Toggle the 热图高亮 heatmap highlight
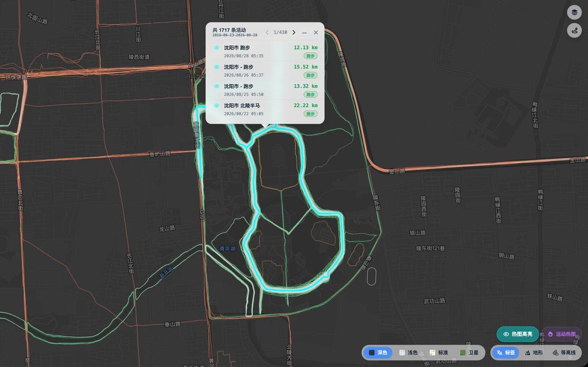 point(518,334)
